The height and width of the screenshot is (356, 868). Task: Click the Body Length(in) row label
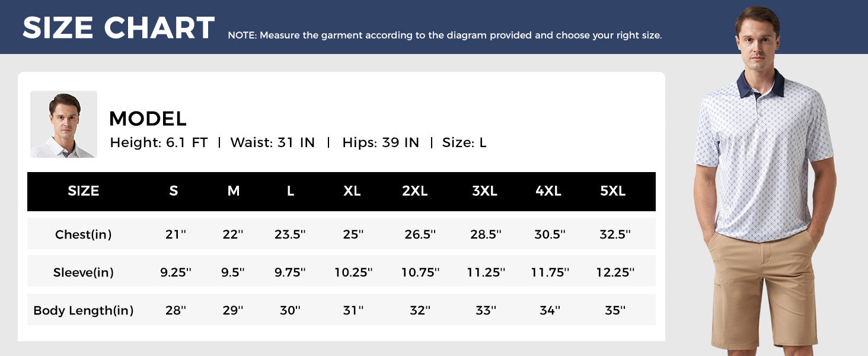(x=84, y=310)
